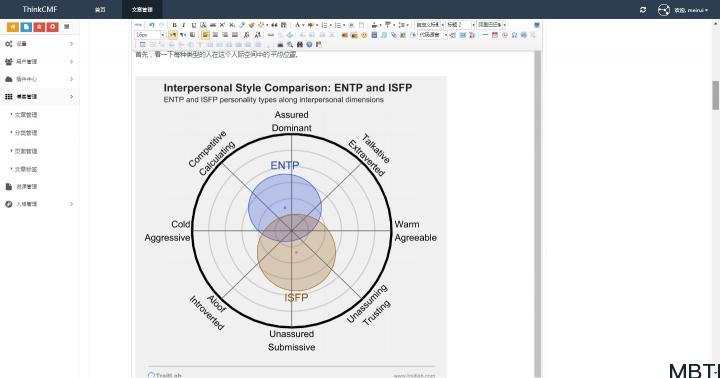Image resolution: width=720 pixels, height=378 pixels.
Task: Toggle underline formatting with the U button
Action: (x=193, y=25)
